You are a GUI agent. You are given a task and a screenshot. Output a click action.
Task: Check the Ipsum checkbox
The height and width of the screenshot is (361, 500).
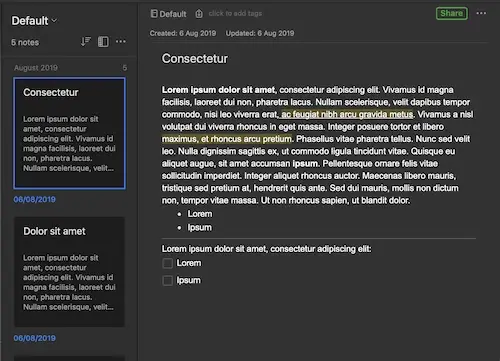click(167, 280)
